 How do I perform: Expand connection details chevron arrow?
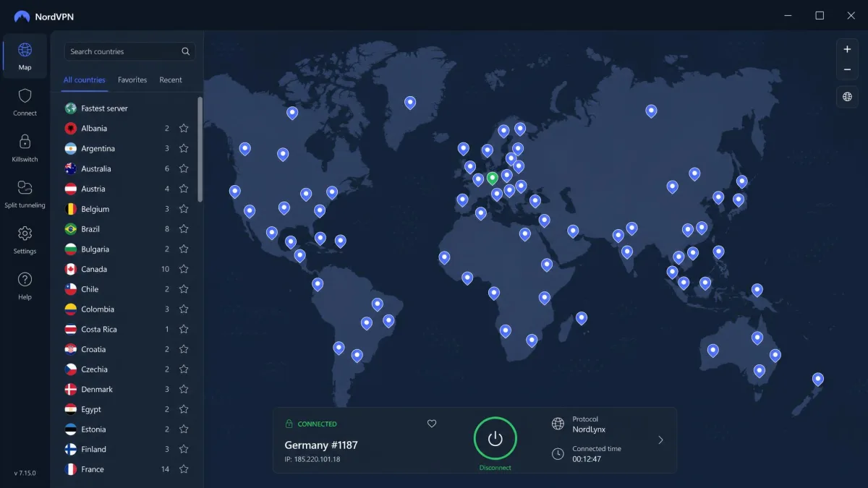click(x=660, y=440)
